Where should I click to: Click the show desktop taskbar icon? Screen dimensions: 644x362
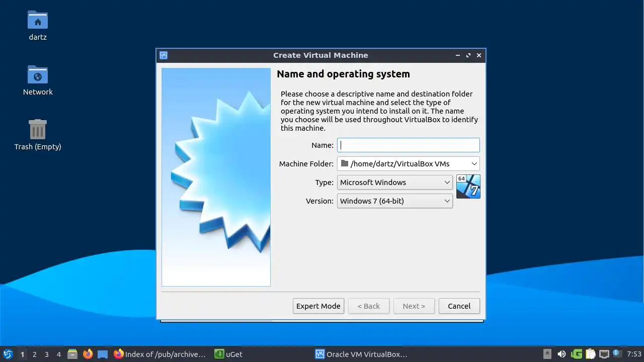(x=103, y=354)
